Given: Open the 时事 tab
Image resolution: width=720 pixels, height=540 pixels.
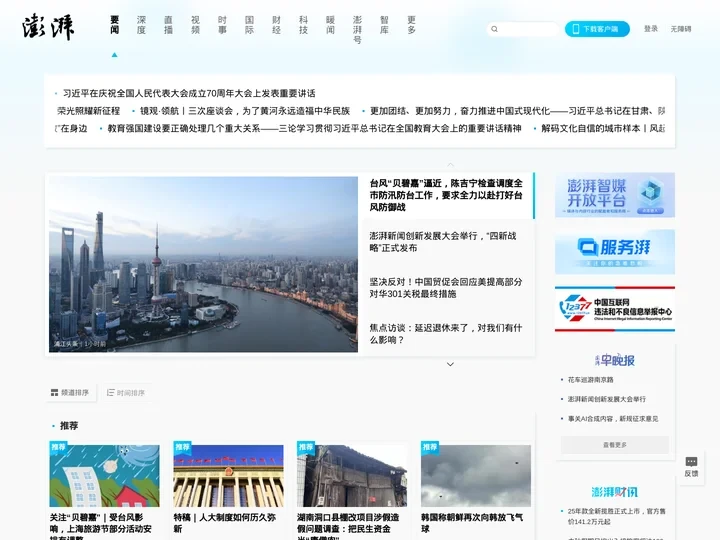Looking at the screenshot, I should 222,25.
